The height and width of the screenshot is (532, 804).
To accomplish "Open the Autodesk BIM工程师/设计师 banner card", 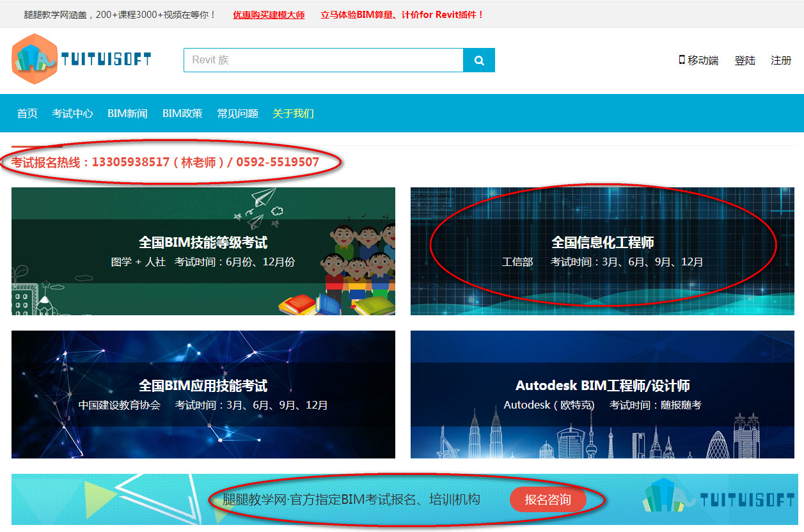I will 603,395.
